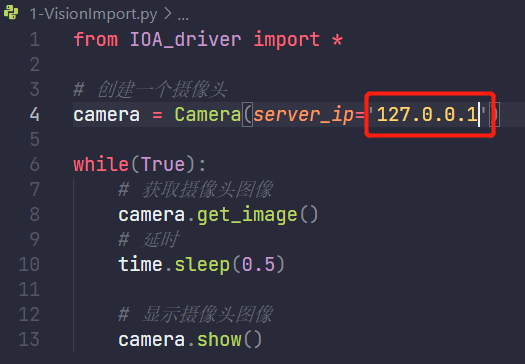Viewport: 525px width, 364px height.
Task: Click the server_ip parameter name
Action: click(x=303, y=115)
